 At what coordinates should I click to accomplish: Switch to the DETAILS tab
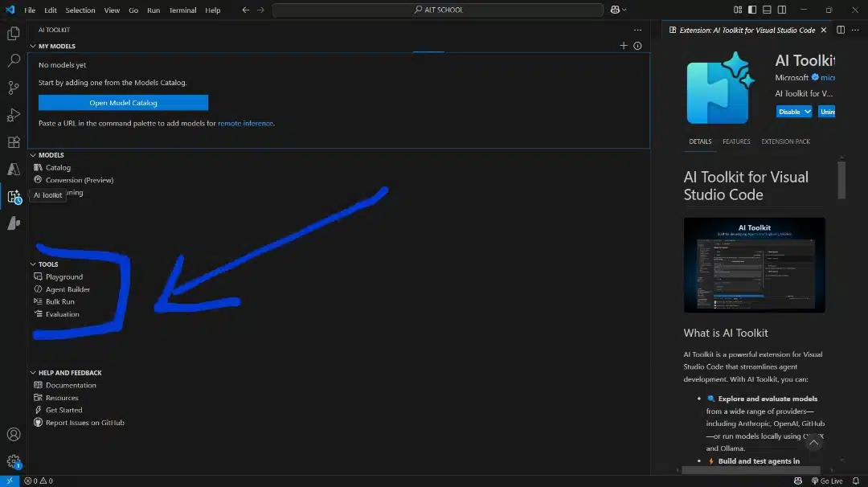coord(700,141)
